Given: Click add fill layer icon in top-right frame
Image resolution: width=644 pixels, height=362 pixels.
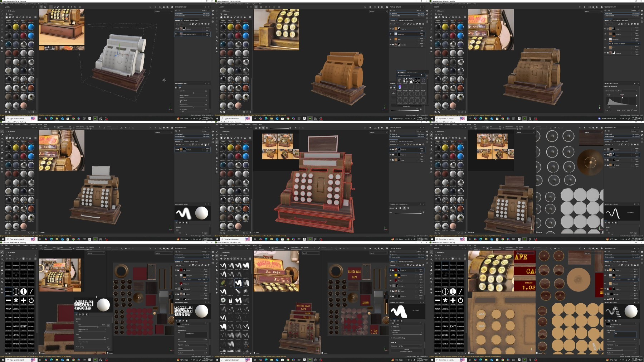Looking at the screenshot, I should coord(629,24).
